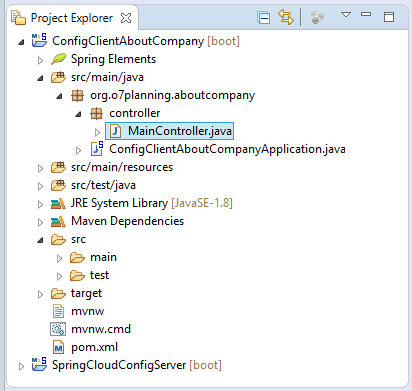Click ConfigClientAboutCompanyApplication.java class icon
Viewport: 412px width, 391px height.
(x=97, y=149)
